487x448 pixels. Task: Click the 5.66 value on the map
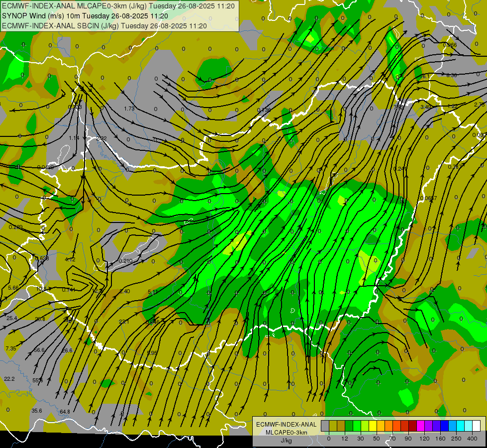pyautogui.click(x=13, y=288)
